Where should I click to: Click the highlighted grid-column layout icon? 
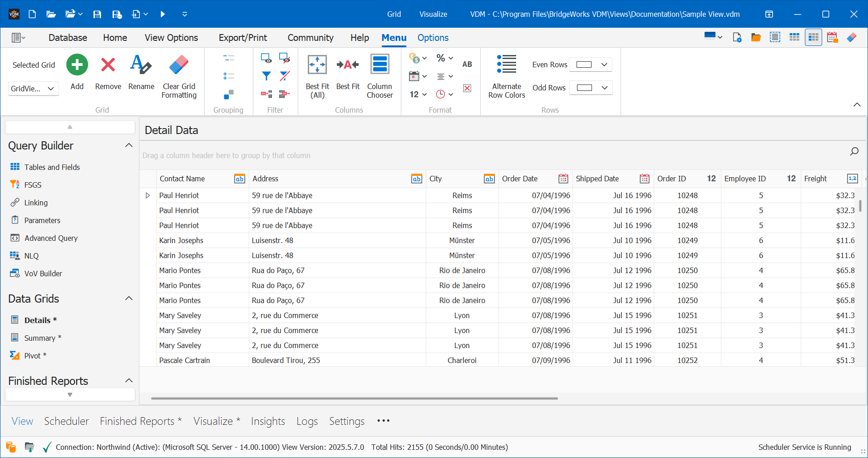[814, 37]
